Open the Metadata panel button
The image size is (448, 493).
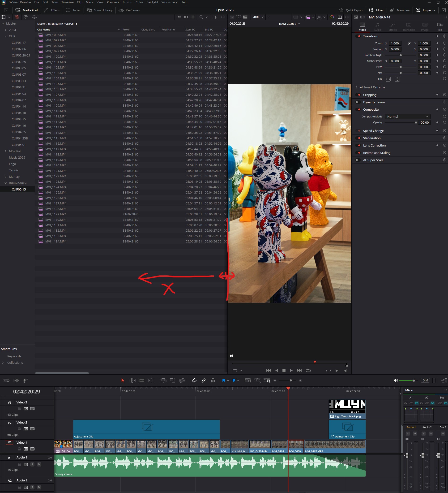point(400,10)
